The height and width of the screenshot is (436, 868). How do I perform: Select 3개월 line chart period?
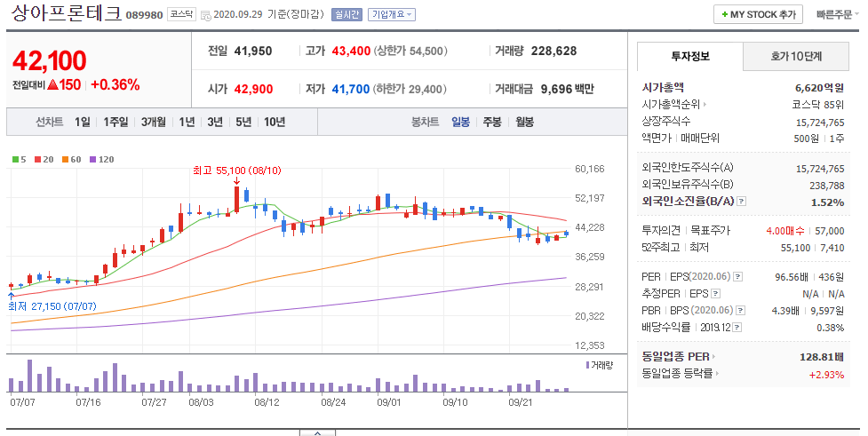pyautogui.click(x=154, y=122)
